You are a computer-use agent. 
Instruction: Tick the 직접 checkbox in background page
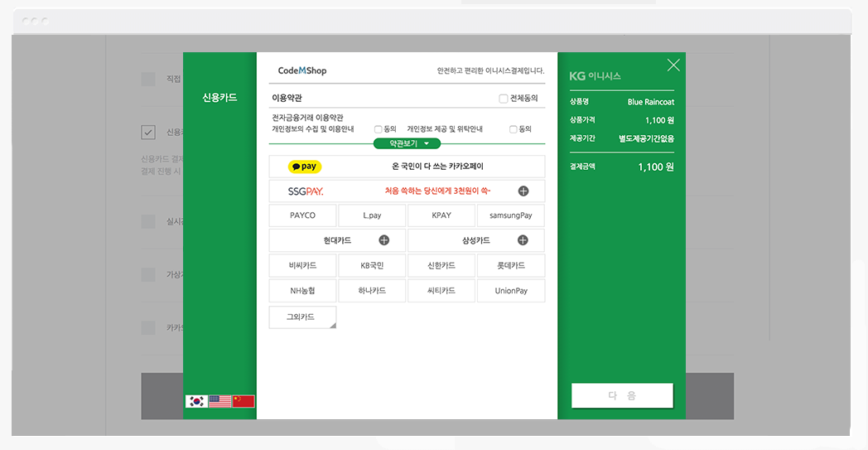pos(147,79)
